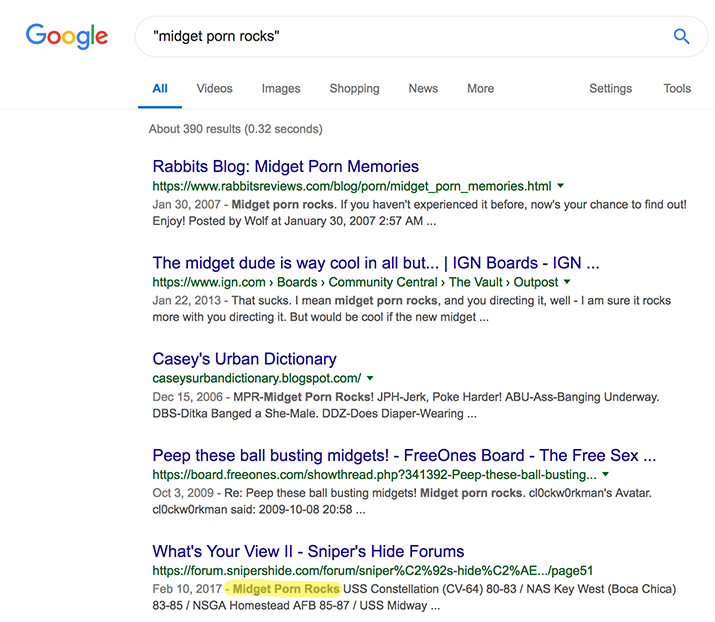Click the Google logo
This screenshot has width=715, height=622.
coord(67,36)
